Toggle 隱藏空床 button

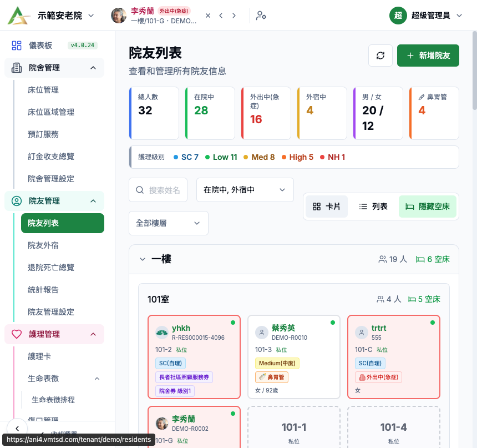click(428, 207)
